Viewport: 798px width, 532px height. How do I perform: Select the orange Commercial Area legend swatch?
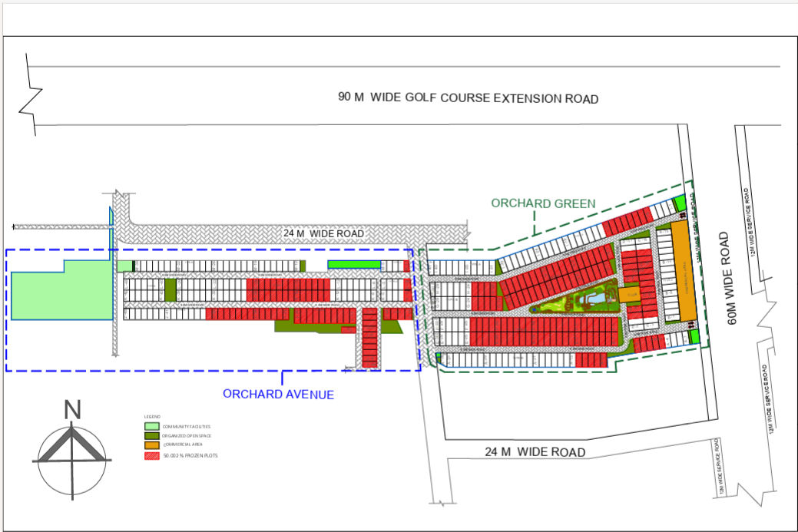click(x=151, y=445)
